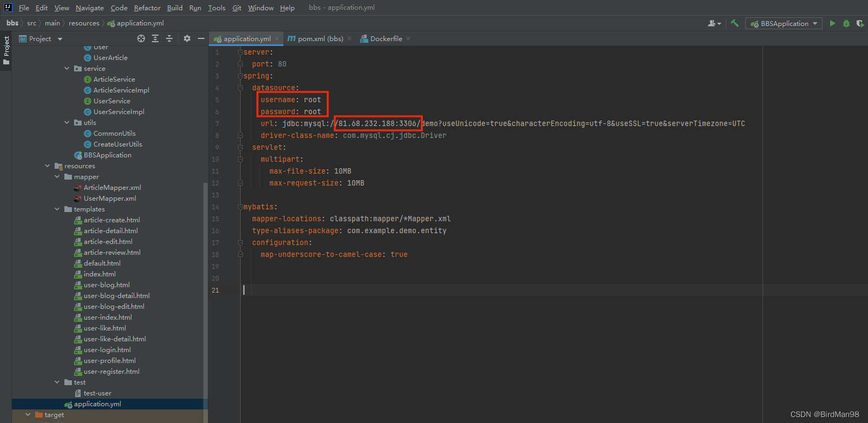Collapse the templates folder
Viewport: 868px width, 423px height.
57,209
